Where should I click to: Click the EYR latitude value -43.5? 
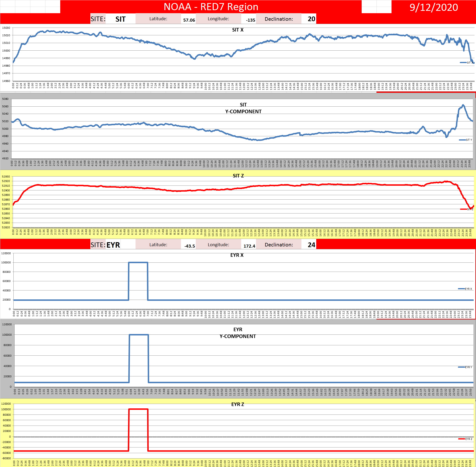pyautogui.click(x=190, y=246)
